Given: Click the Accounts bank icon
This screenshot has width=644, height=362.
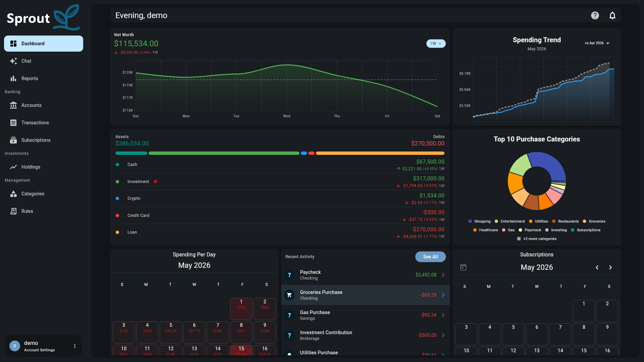Looking at the screenshot, I should [x=13, y=105].
